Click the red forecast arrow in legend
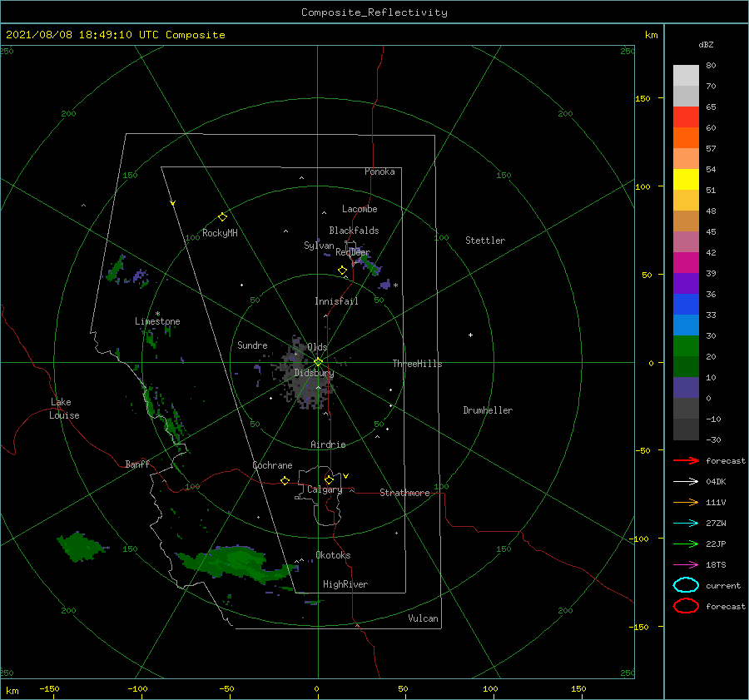The image size is (749, 700). tap(686, 460)
